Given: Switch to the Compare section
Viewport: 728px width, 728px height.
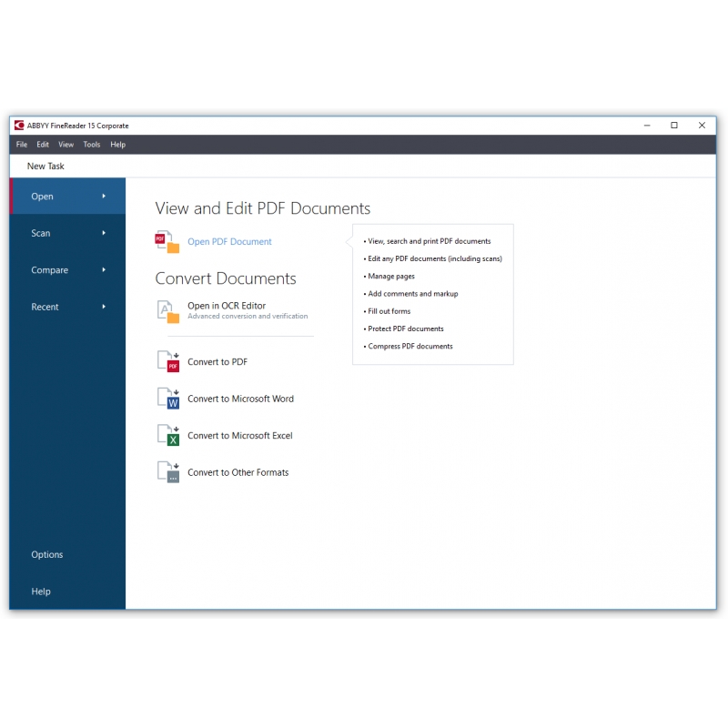Looking at the screenshot, I should click(67, 269).
